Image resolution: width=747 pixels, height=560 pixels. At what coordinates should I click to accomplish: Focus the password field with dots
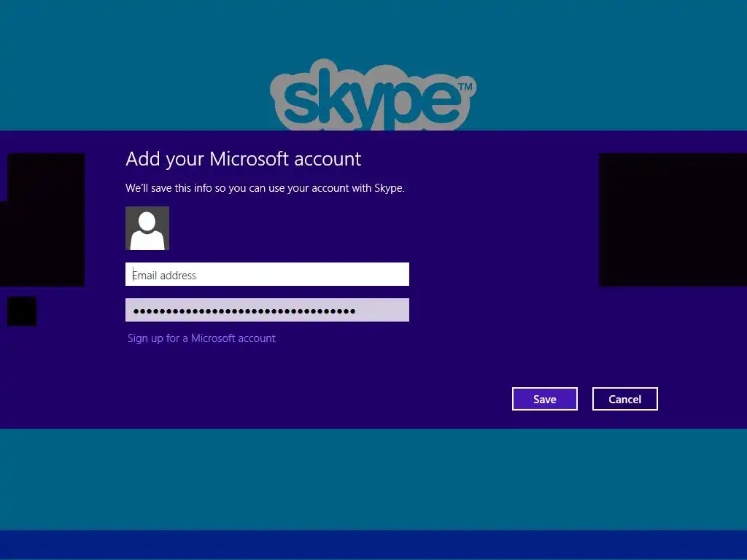[x=267, y=310]
